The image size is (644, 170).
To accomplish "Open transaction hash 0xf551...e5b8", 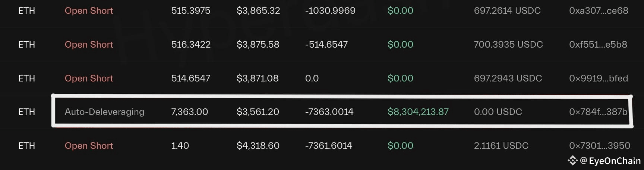I will coord(598,45).
